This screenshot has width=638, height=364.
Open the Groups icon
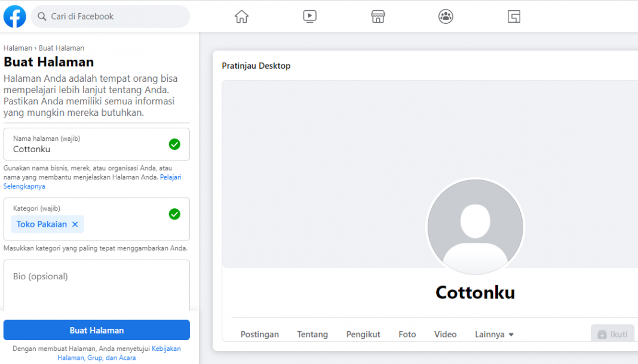click(x=446, y=16)
